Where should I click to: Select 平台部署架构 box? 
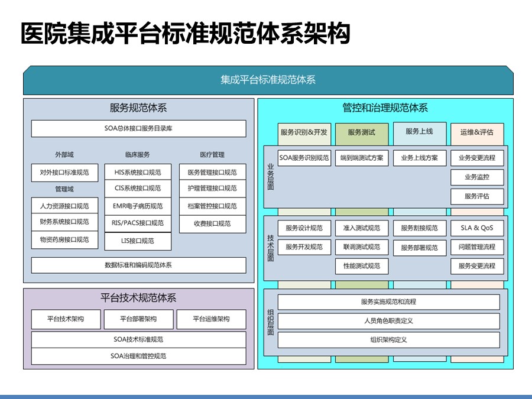(x=138, y=319)
